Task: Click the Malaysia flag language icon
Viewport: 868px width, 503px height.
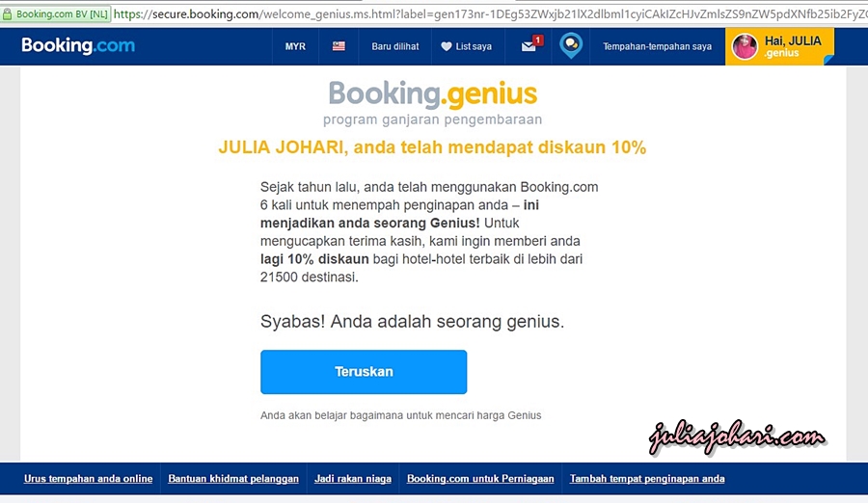Action: click(339, 46)
